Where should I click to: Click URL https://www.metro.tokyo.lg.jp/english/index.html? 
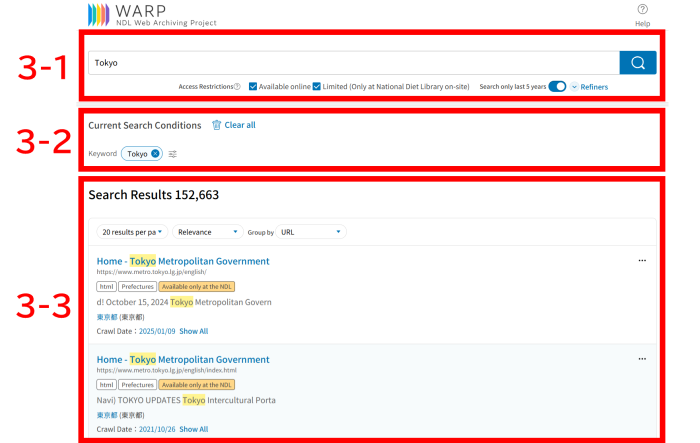167,370
